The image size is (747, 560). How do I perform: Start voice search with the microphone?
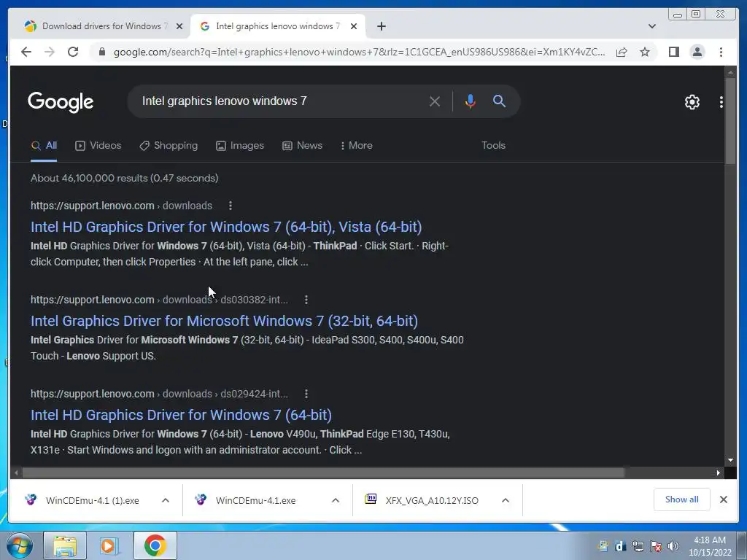[x=471, y=101]
